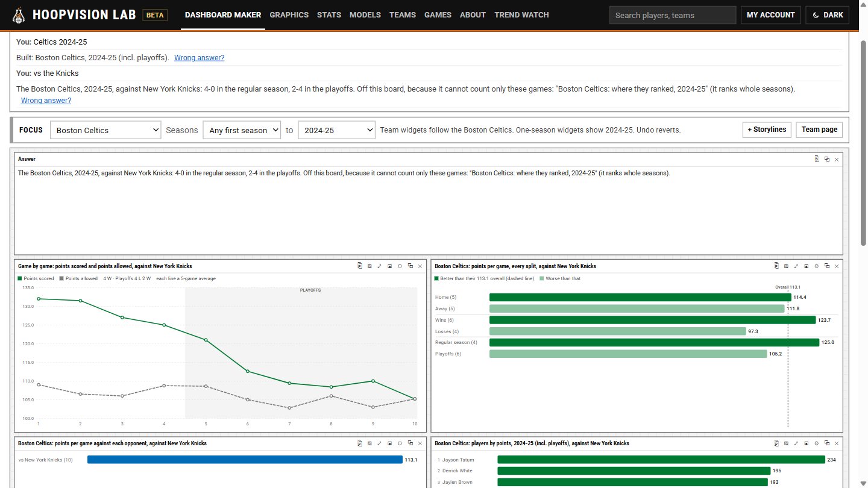868x488 pixels.
Task: Click the blue vs New York Knicks bar
Action: [x=245, y=460]
